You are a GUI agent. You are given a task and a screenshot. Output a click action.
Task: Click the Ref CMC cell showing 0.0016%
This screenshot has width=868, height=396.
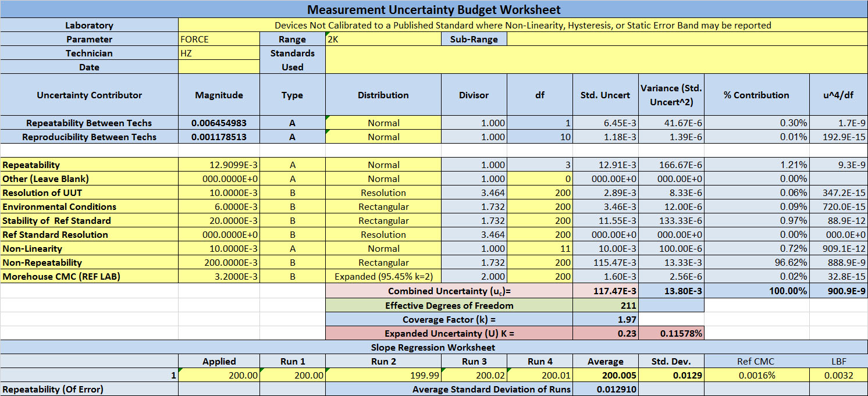[756, 375]
